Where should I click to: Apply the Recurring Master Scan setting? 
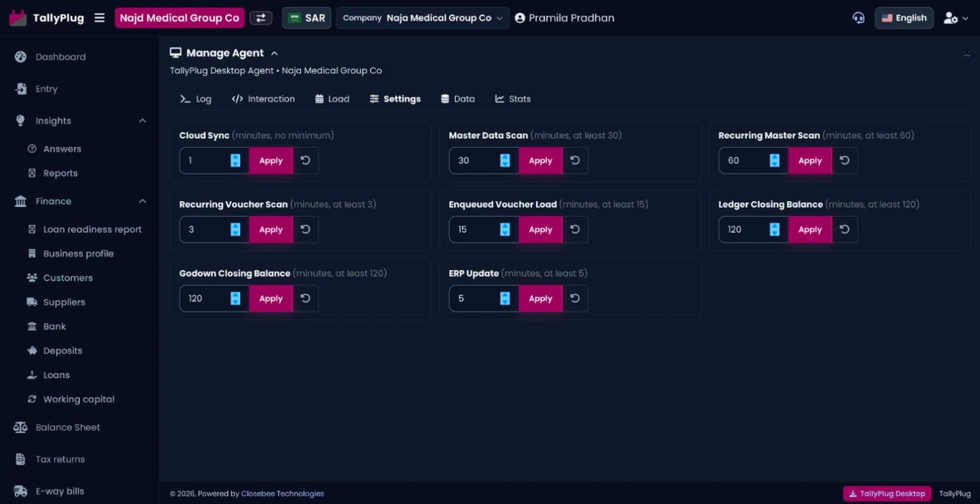tap(810, 161)
